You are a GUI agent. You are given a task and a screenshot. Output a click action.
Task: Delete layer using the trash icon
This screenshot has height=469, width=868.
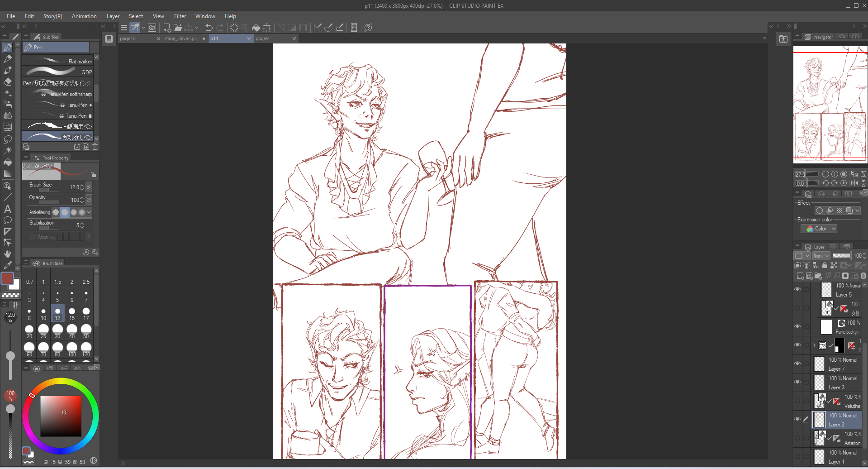tap(863, 276)
